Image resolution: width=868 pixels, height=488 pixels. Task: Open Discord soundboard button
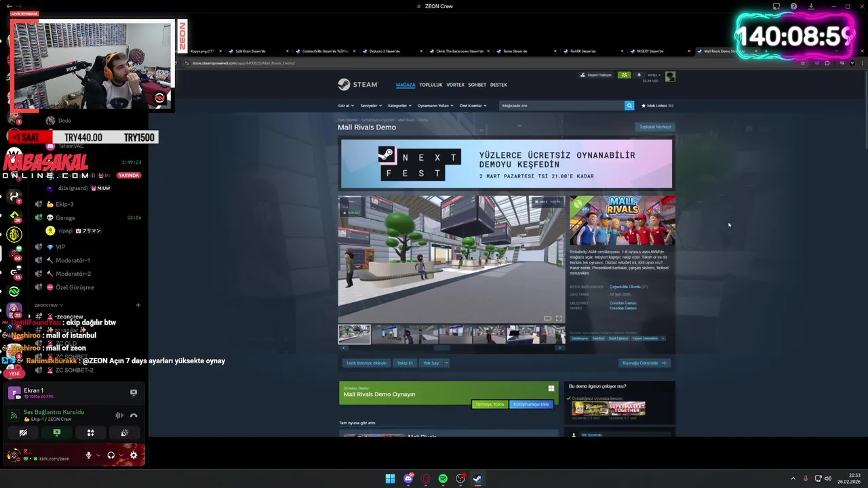click(125, 432)
